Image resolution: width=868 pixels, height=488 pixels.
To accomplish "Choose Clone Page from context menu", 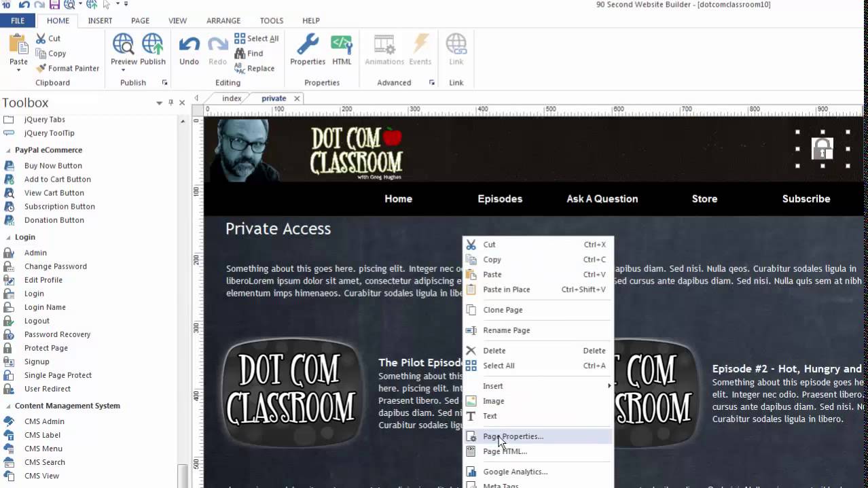I will pyautogui.click(x=538, y=310).
